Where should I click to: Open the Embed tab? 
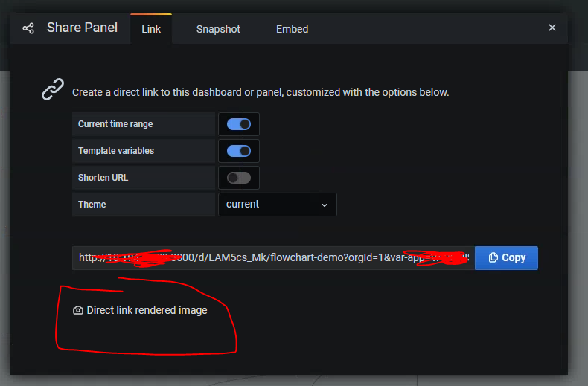[292, 29]
